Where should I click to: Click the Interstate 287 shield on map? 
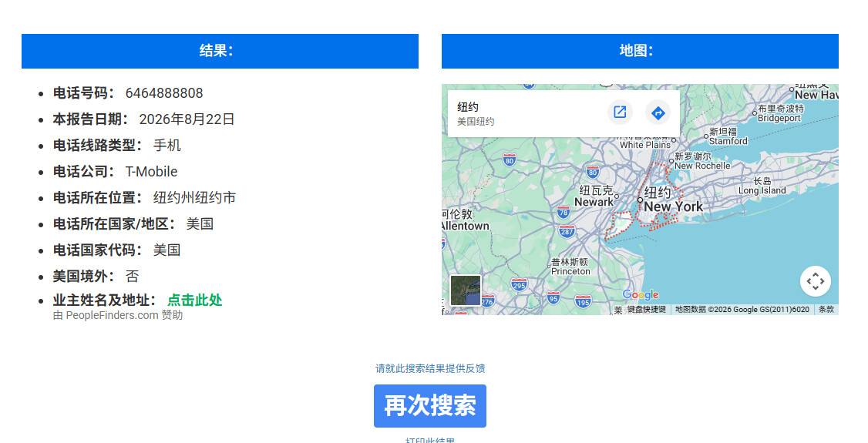(x=567, y=232)
